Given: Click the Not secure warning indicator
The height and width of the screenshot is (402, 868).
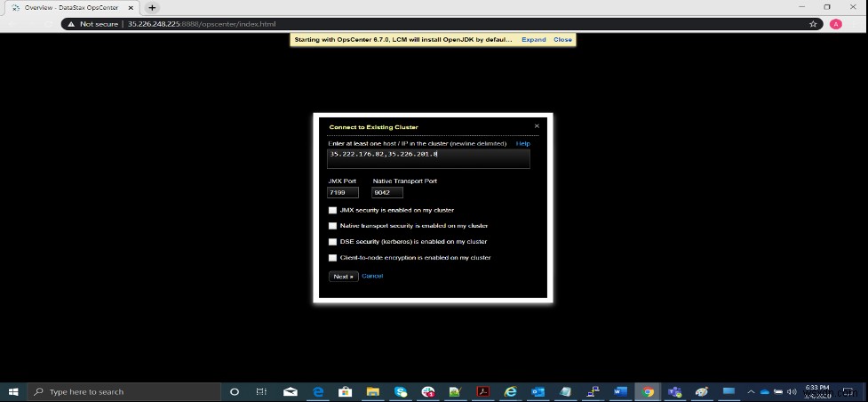Looking at the screenshot, I should click(93, 24).
